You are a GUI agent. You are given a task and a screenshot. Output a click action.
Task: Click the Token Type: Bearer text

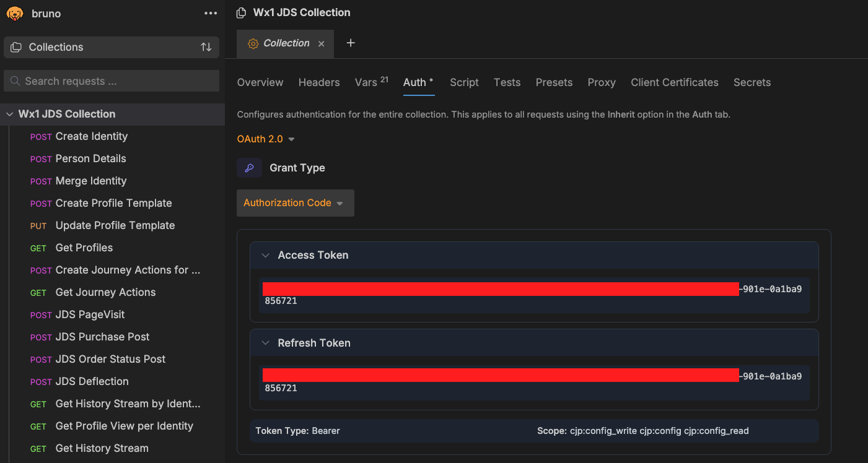click(x=297, y=431)
